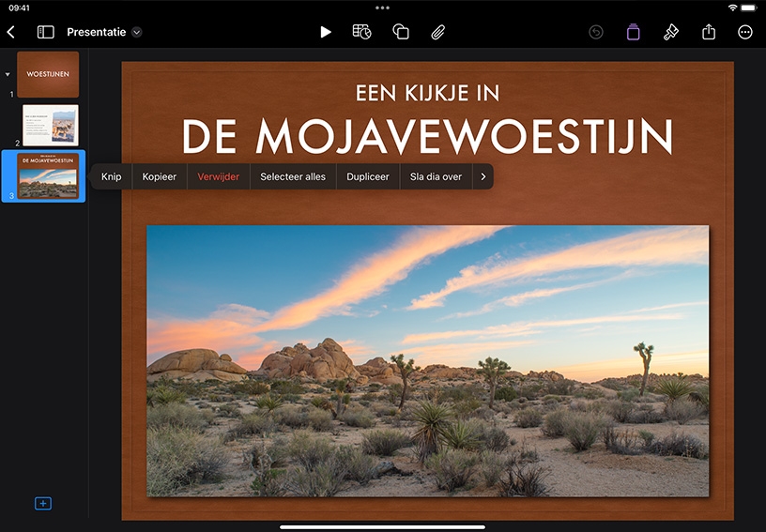Click the EEN KIJKJE IN subtitle text
Screen dimensions: 766x532
(427, 93)
